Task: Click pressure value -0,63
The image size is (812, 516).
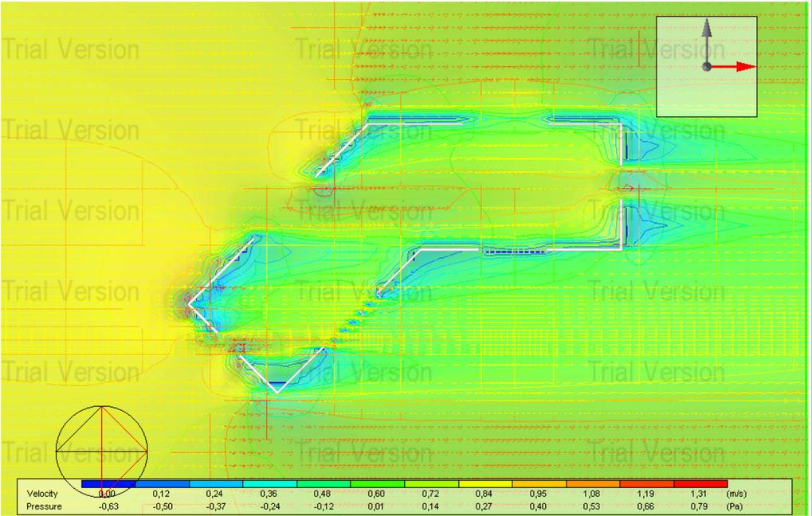Action: [108, 506]
